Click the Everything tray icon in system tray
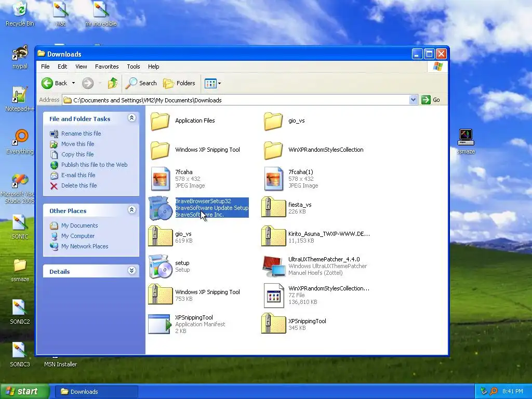Screen dimensions: 532x399 [x=494, y=392]
